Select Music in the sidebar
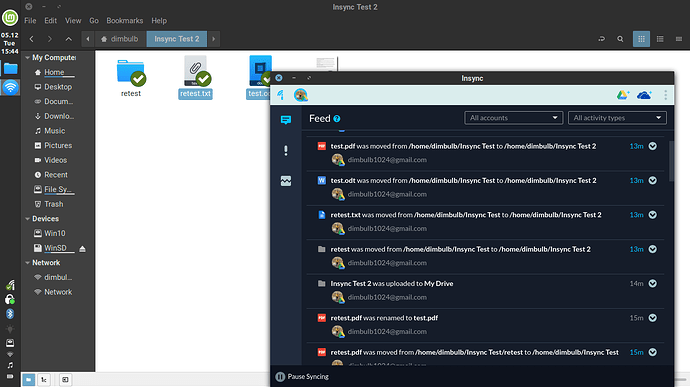The width and height of the screenshot is (690, 387). tap(50, 131)
